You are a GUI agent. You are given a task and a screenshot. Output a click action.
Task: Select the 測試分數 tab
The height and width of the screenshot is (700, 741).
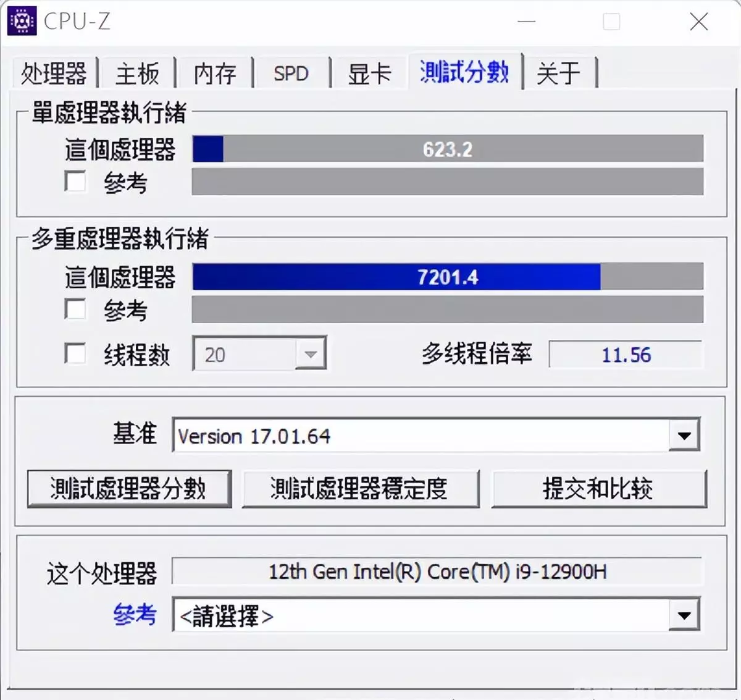click(x=464, y=72)
